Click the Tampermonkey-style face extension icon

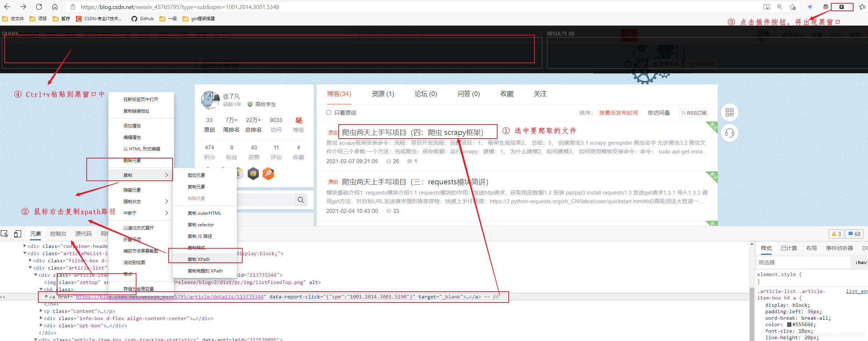(826, 7)
